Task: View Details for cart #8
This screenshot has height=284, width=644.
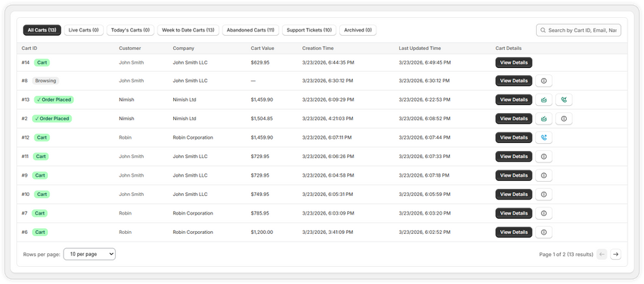Action: (x=514, y=81)
